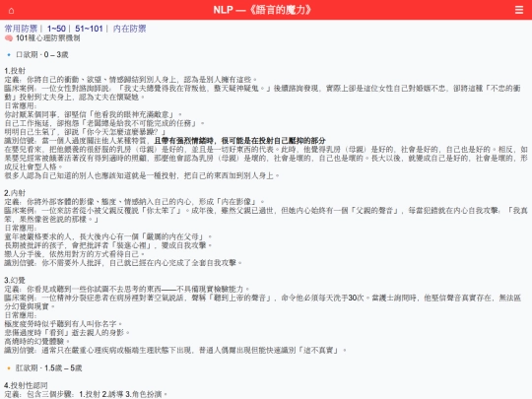Click the 口欲期 · 0 – 3歲 stage heading
This screenshot has height=399, width=532.
tap(42, 54)
